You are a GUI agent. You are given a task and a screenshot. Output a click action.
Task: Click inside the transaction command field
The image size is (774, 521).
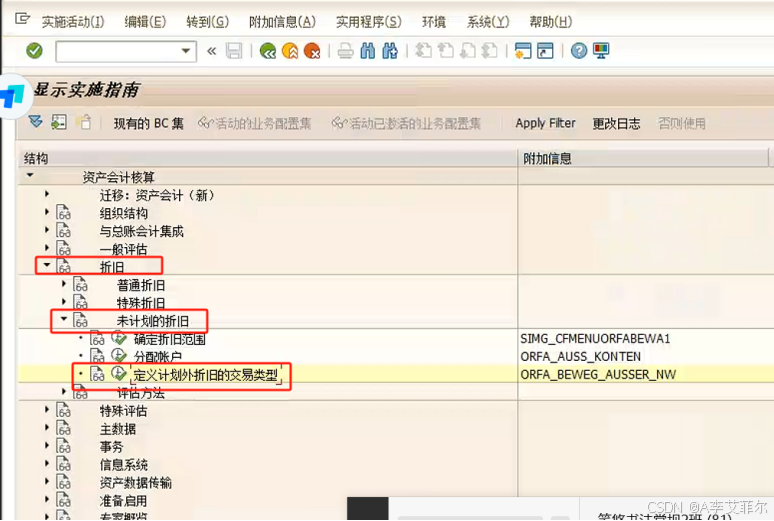tap(118, 51)
